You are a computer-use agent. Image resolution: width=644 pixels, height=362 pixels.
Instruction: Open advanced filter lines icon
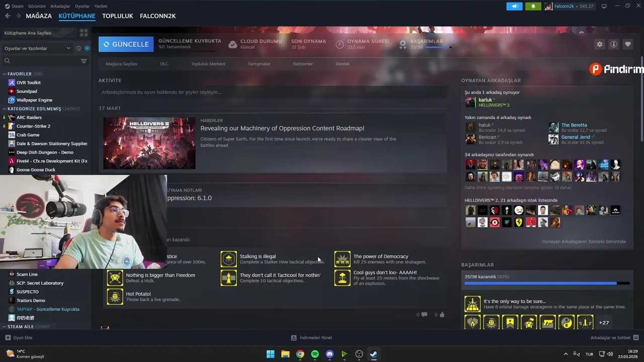(x=84, y=61)
